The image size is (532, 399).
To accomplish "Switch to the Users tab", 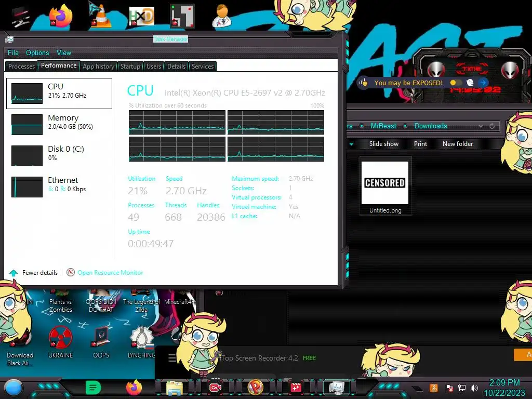I will pos(154,66).
